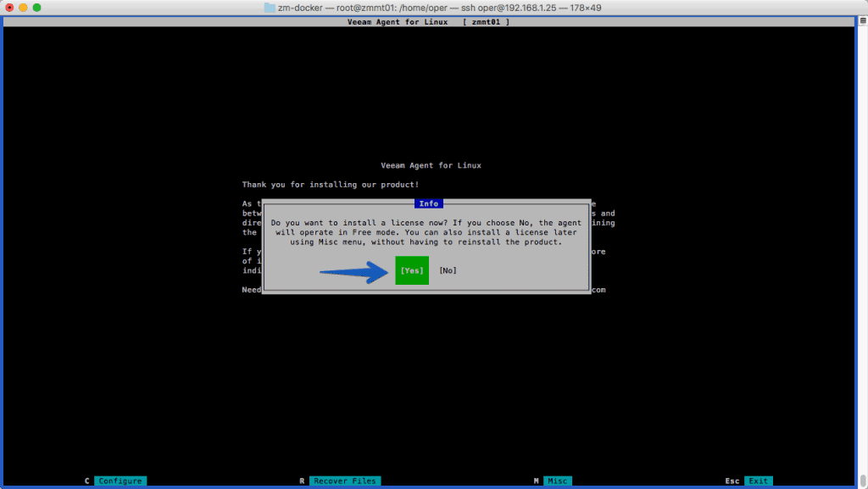Maximize the terminal with green button
This screenshot has width=868, height=489.
click(37, 8)
